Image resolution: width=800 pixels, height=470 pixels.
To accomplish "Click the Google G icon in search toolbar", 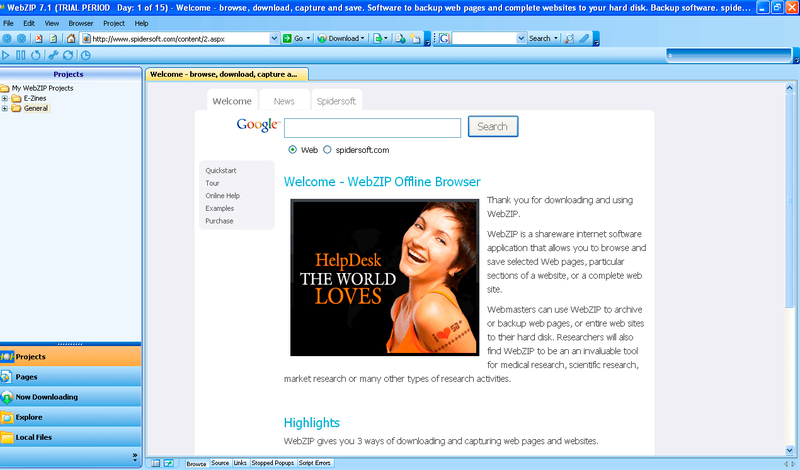I will (444, 38).
